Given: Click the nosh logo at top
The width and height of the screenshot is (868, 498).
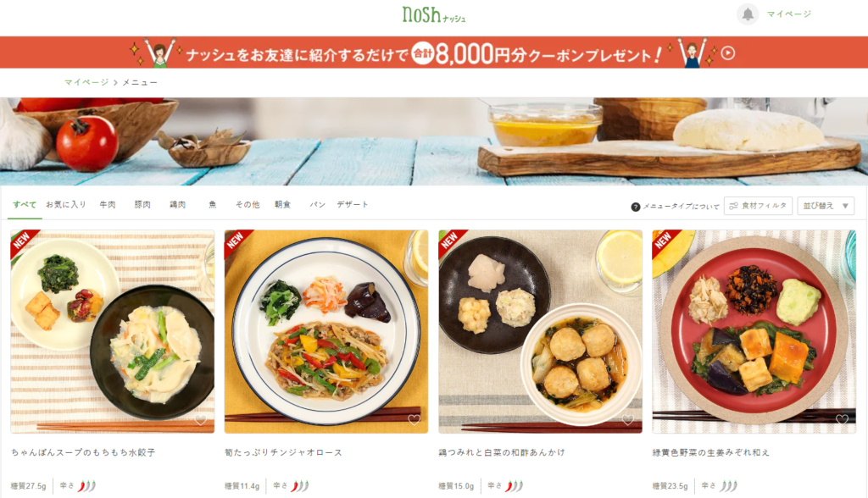Looking at the screenshot, I should [x=433, y=14].
